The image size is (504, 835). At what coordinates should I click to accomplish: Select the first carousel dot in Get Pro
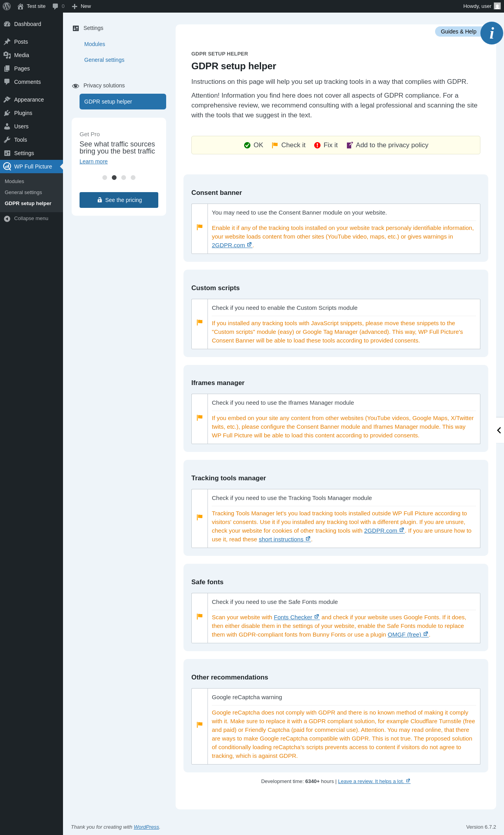tap(105, 178)
